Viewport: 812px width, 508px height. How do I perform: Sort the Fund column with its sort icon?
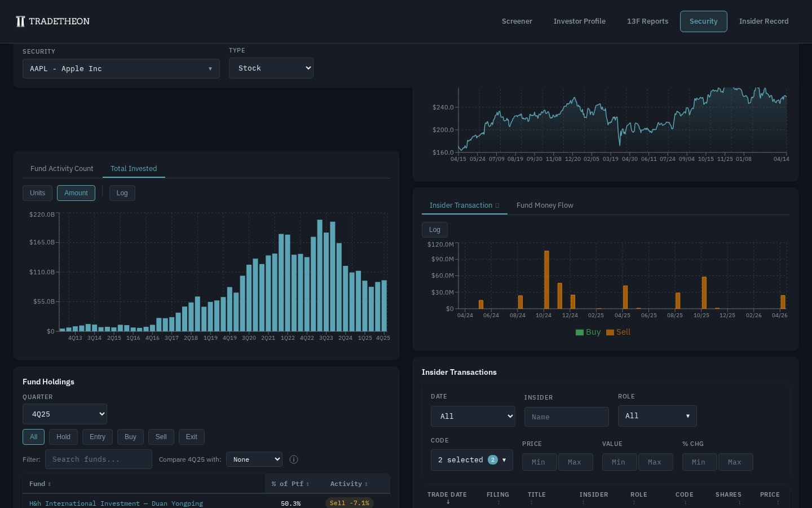(x=50, y=484)
